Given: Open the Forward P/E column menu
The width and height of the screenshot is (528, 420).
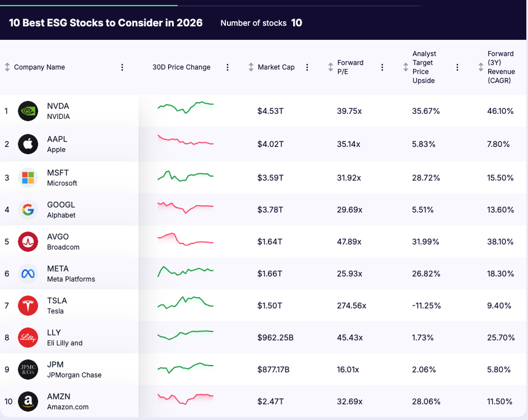Looking at the screenshot, I should click(382, 67).
